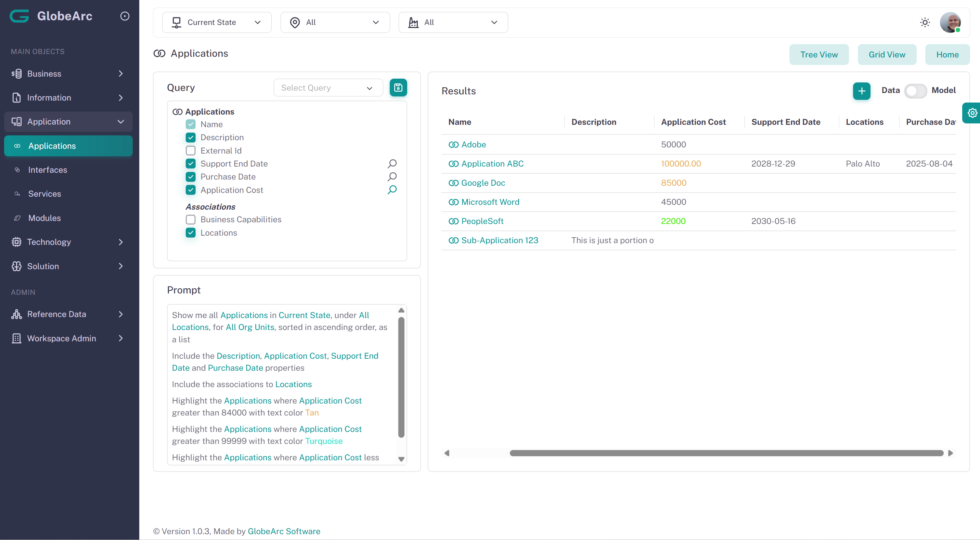
Task: Switch to Tree View
Action: pyautogui.click(x=818, y=54)
